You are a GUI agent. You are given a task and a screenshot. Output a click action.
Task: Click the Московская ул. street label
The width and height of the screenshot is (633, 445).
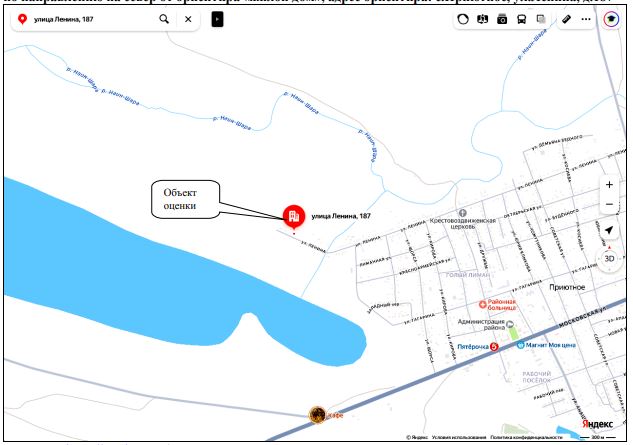click(583, 317)
